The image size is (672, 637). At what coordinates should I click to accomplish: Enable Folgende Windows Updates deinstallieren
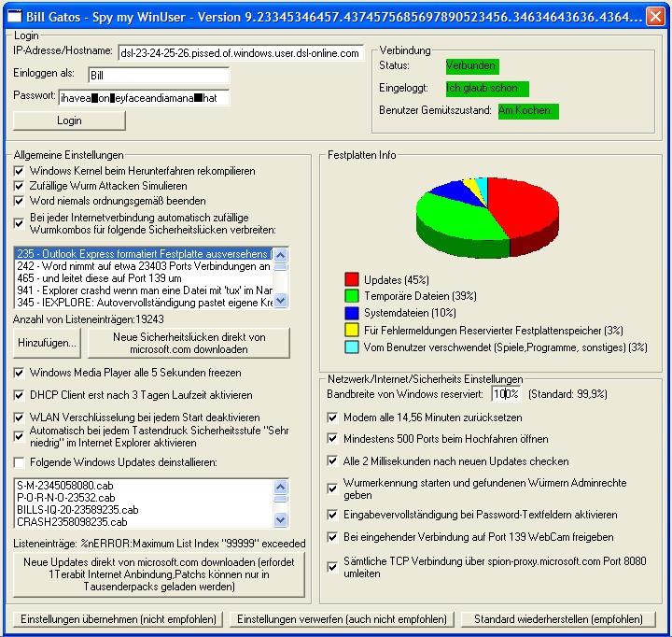click(x=19, y=462)
